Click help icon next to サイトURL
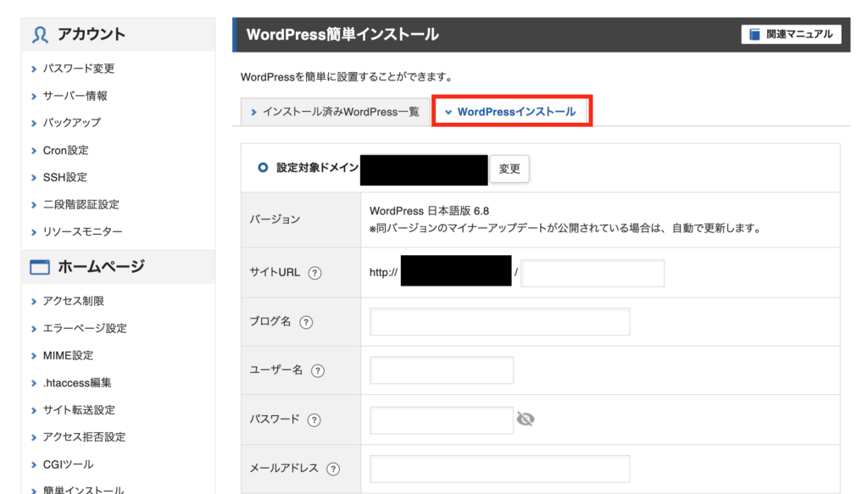Screen dimensions: 868x494 [x=315, y=273]
